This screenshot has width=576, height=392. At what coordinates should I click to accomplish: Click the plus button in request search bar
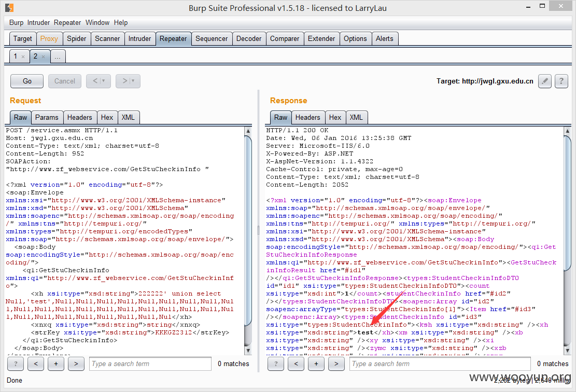coord(56,363)
